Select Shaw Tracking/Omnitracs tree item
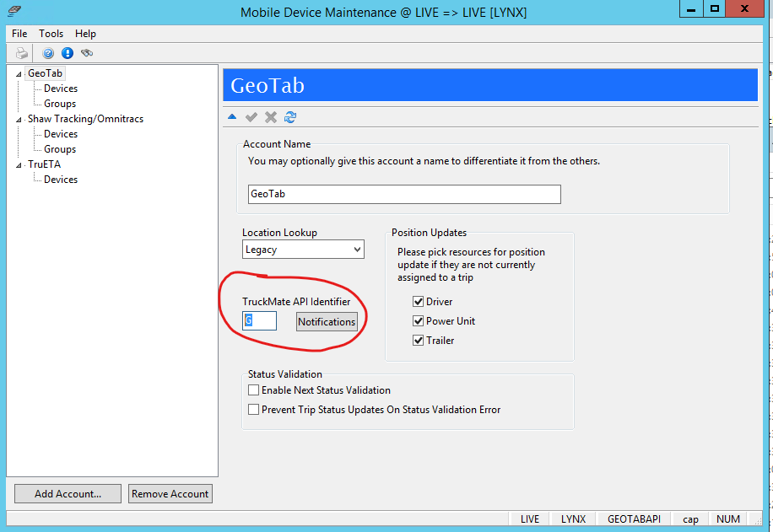Screen dimensions: 773x532 coord(86,119)
